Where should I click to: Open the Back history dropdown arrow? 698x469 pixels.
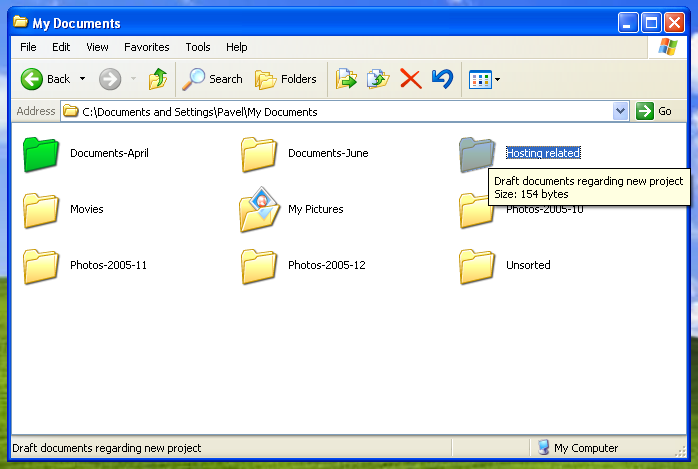click(83, 79)
